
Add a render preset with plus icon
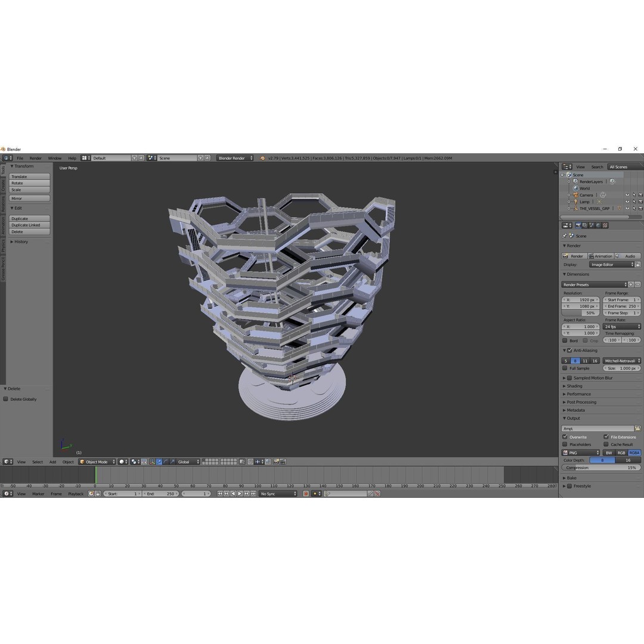coord(631,284)
